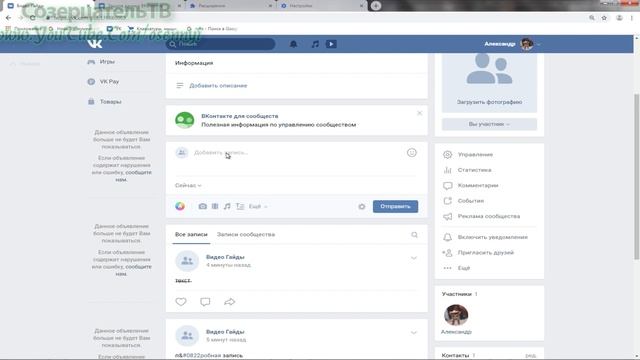Click the video play icon in header
The image size is (640, 360).
pyautogui.click(x=331, y=44)
